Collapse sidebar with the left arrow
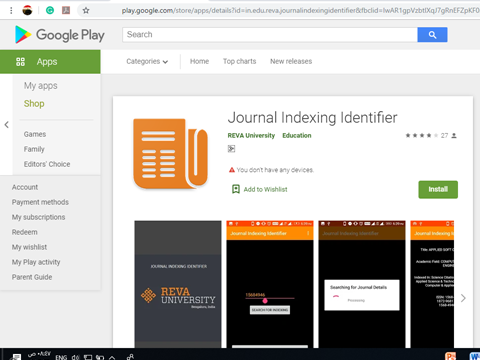 pos(6,125)
